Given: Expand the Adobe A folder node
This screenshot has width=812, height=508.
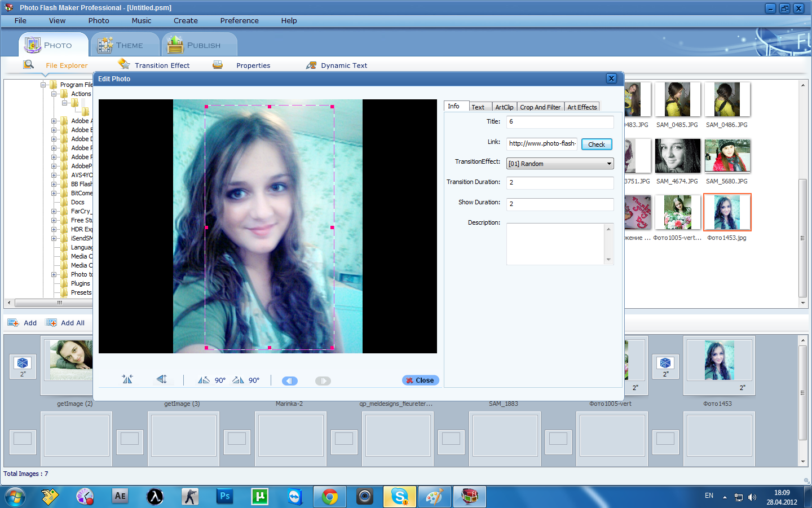Looking at the screenshot, I should click(x=54, y=121).
